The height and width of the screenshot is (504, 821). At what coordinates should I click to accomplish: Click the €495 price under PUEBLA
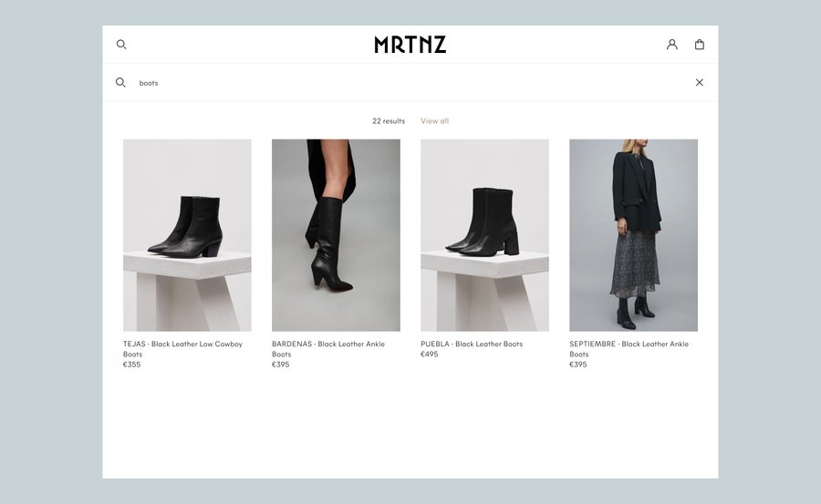coord(430,355)
